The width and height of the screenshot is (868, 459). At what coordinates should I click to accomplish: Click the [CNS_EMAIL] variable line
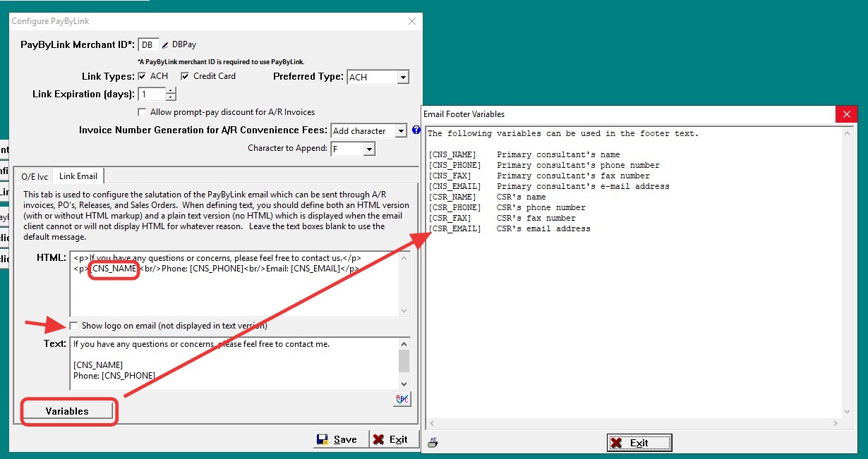(548, 186)
